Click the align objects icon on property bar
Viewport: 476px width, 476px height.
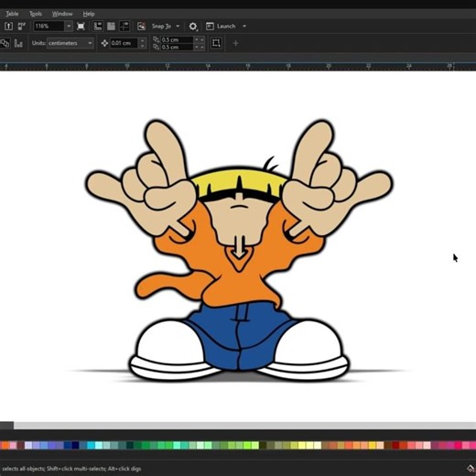pos(18,43)
